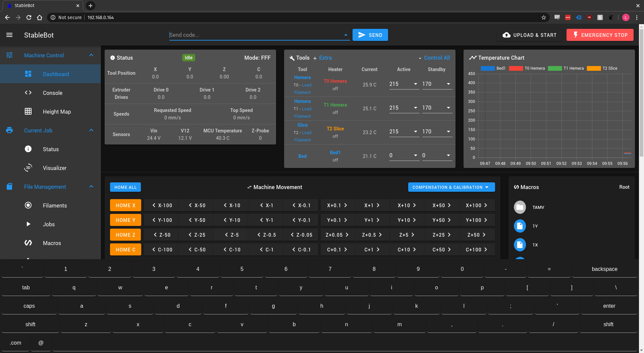Screen dimensions: 644x353
Task: Click the 3D Visualizer icon
Action: 28,168
